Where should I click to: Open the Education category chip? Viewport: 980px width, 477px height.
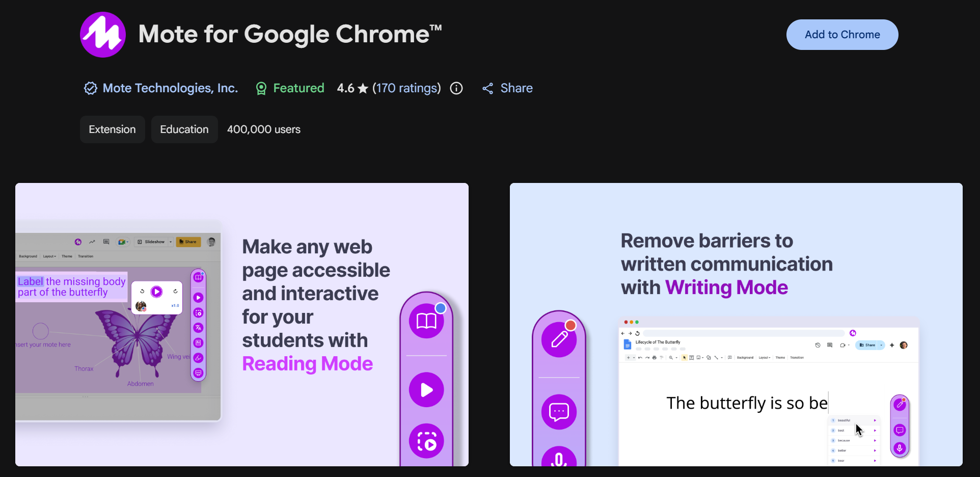(x=184, y=129)
